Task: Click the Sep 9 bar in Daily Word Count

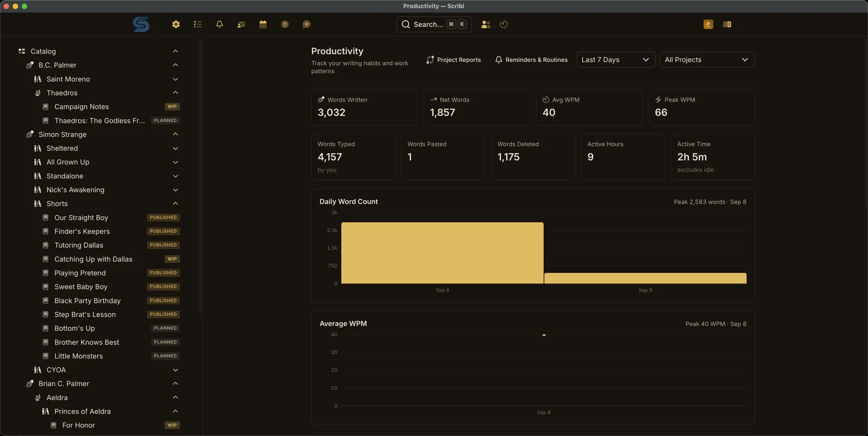Action: pos(646,278)
